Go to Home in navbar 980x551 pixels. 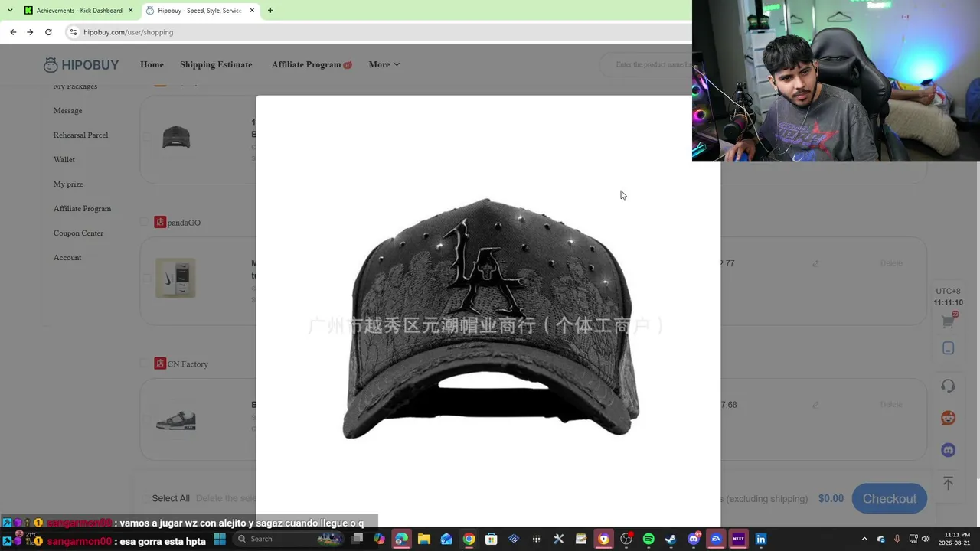[152, 64]
